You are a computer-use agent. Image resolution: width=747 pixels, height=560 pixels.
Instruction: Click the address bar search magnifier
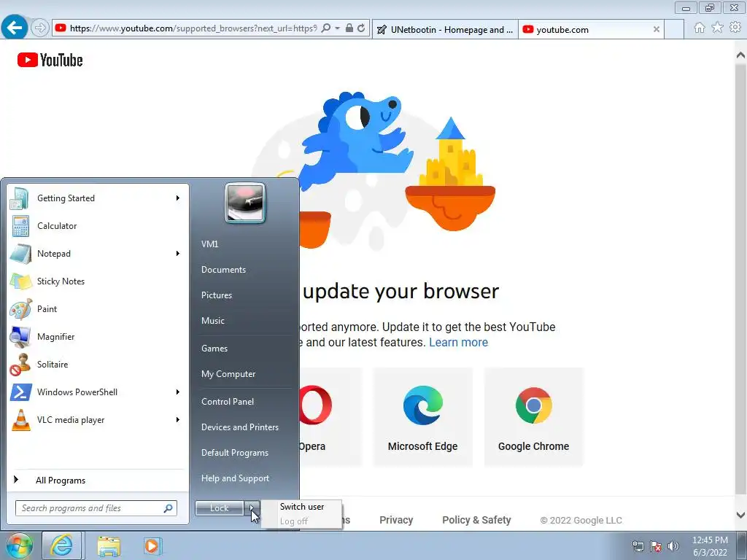click(326, 28)
